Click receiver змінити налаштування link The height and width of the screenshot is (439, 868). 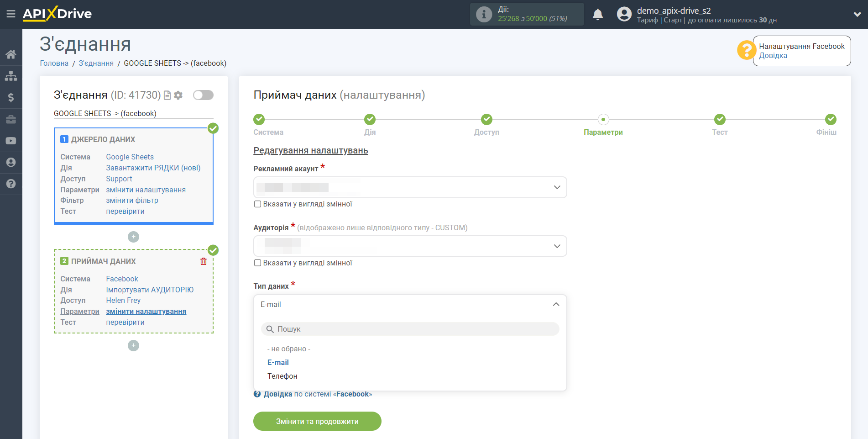tap(146, 312)
